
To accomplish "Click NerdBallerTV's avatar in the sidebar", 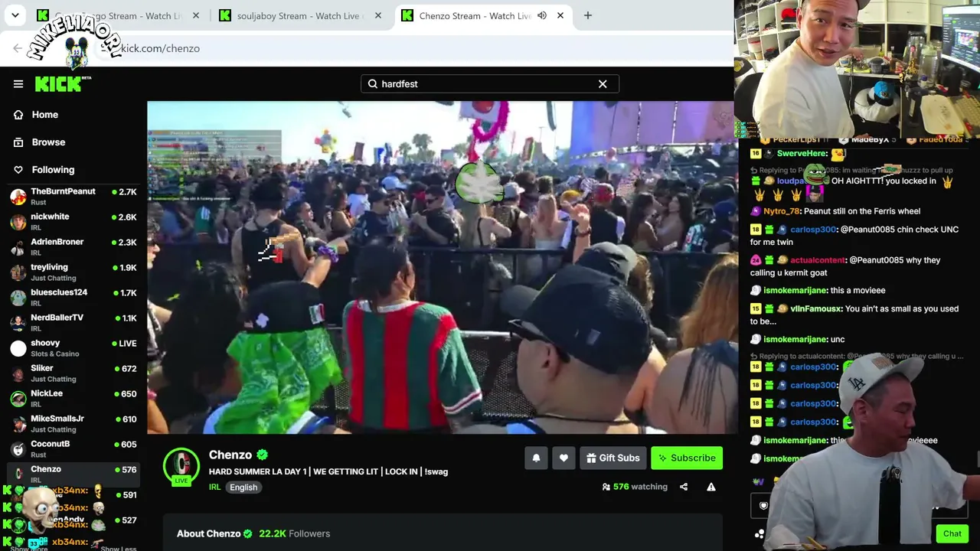I will click(x=18, y=323).
